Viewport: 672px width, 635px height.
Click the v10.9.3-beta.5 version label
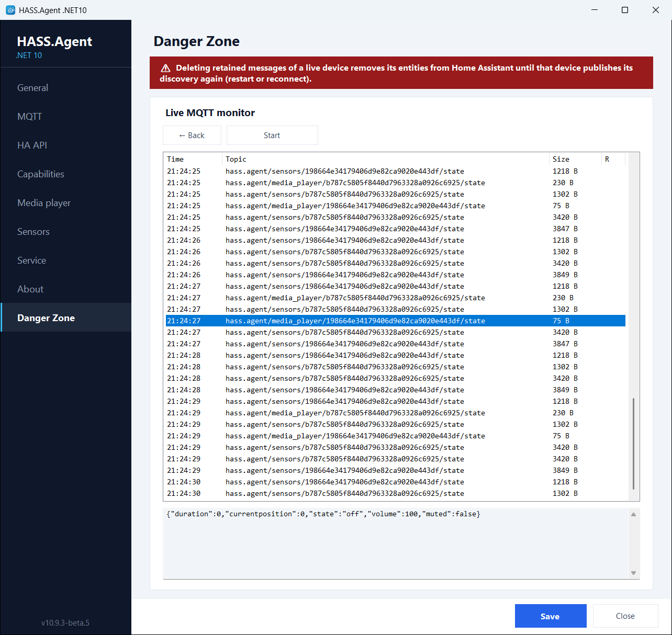pyautogui.click(x=65, y=622)
